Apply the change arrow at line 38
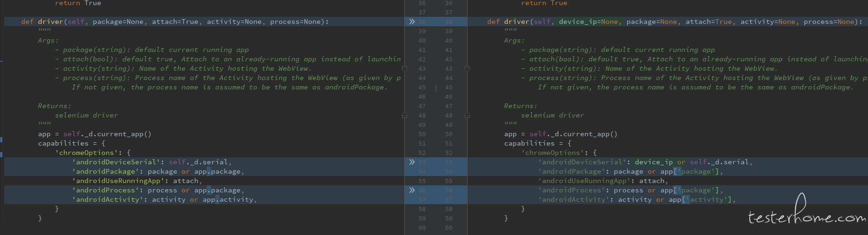The image size is (868, 235). [412, 22]
